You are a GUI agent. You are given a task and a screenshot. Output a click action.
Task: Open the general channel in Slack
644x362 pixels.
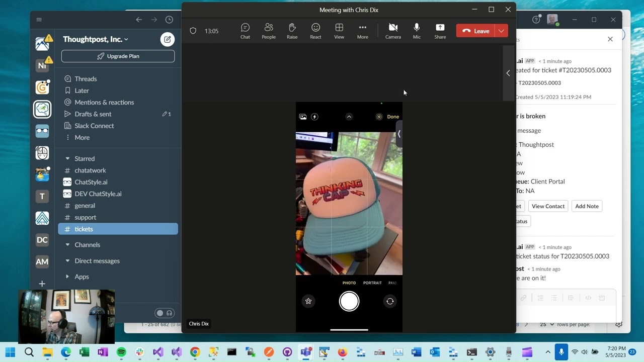[x=85, y=206]
